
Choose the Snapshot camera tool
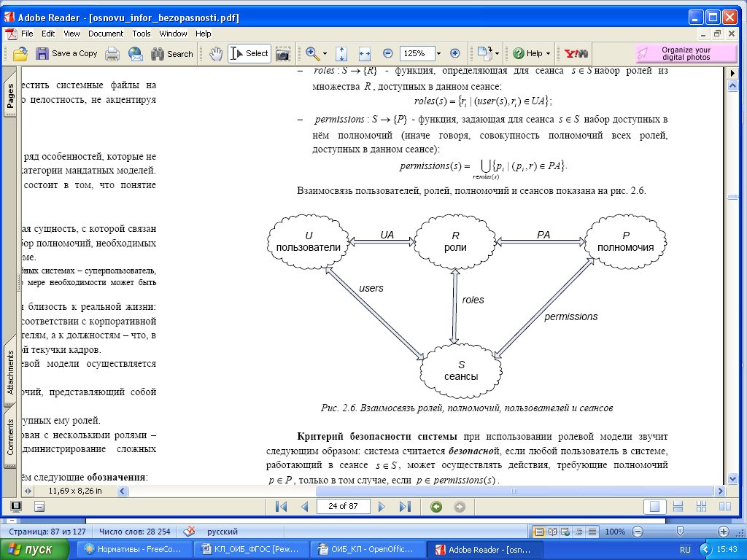coord(282,54)
